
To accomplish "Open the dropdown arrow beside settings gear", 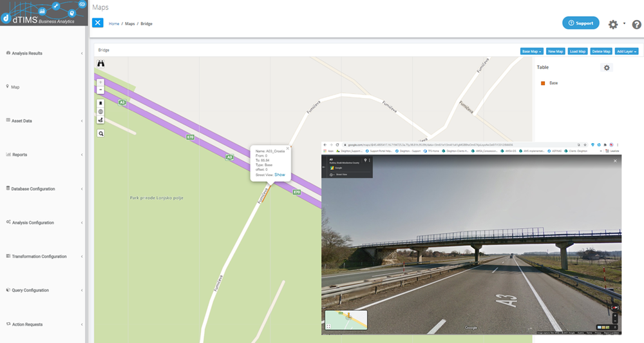I will pyautogui.click(x=624, y=23).
